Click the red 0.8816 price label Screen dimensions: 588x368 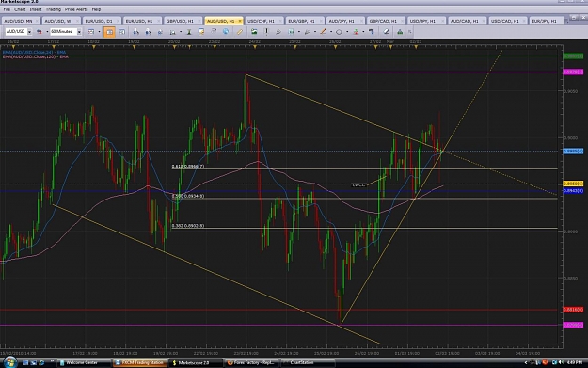click(573, 310)
